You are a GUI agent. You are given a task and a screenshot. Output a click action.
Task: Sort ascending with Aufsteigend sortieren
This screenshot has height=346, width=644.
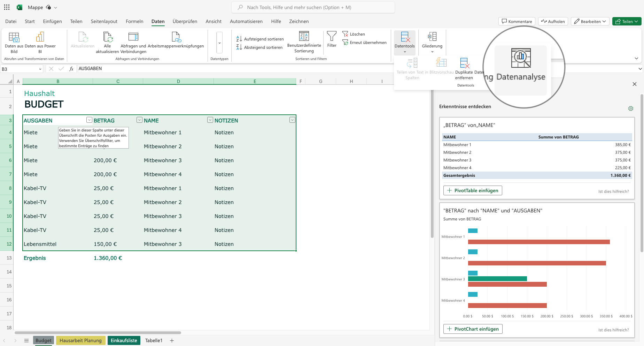coord(260,39)
